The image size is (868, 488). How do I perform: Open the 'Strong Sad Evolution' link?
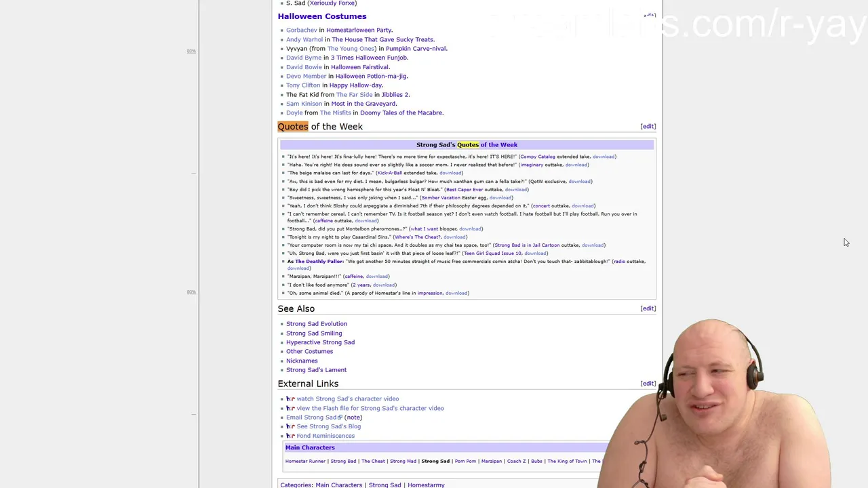click(317, 324)
